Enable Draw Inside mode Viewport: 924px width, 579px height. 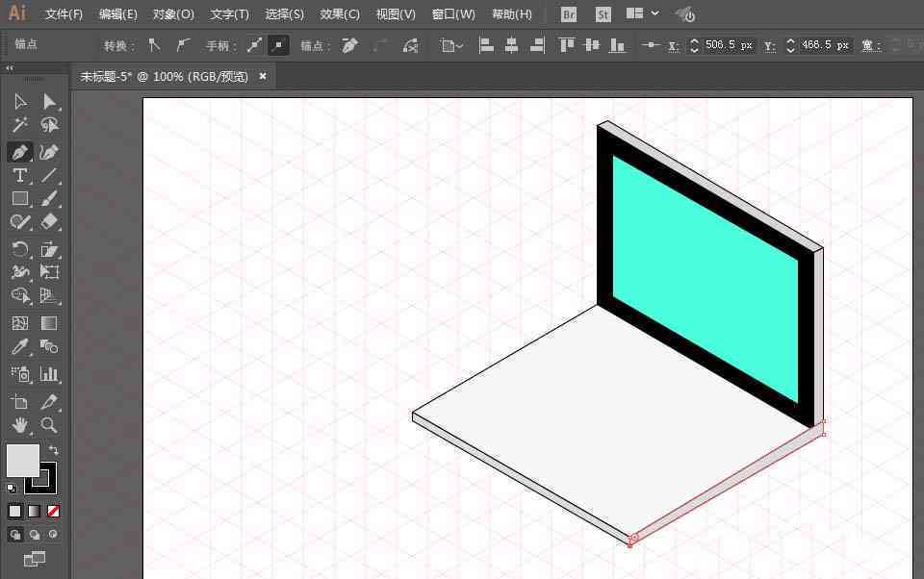pos(53,535)
